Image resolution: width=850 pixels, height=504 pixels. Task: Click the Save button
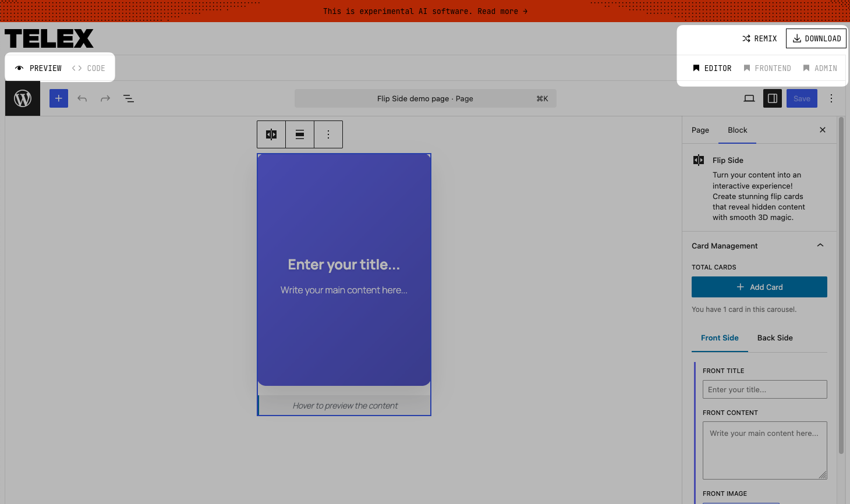pos(802,98)
